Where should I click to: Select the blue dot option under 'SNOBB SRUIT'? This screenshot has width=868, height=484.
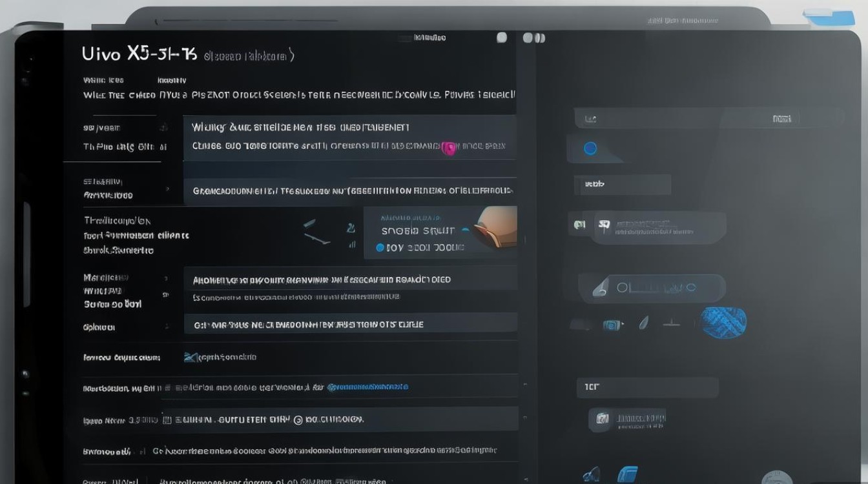coord(380,247)
